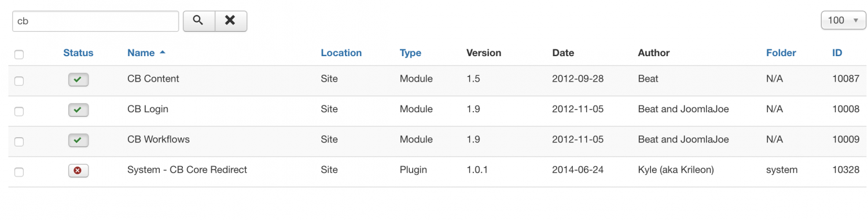Sort entries by ID column
Image resolution: width=868 pixels, height=220 pixels.
(x=837, y=53)
